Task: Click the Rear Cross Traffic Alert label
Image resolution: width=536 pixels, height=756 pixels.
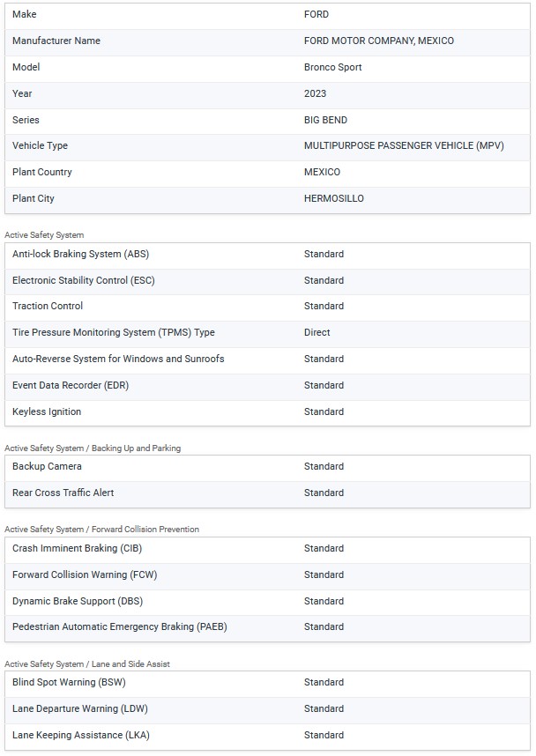Action: [63, 493]
